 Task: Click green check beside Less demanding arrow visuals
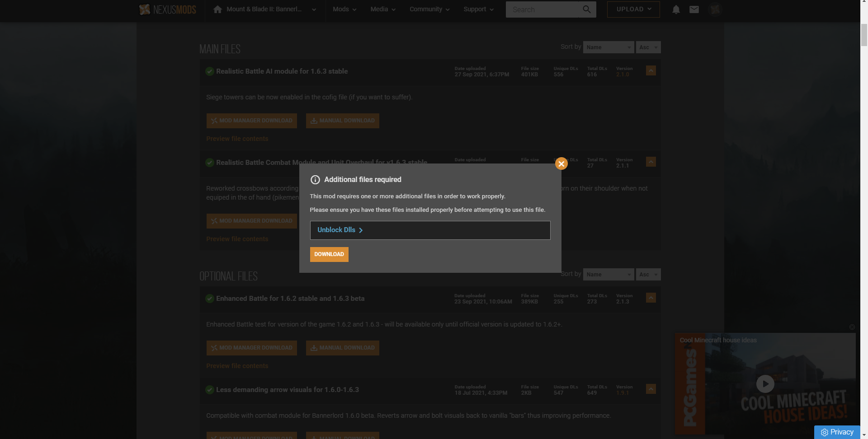[210, 390]
